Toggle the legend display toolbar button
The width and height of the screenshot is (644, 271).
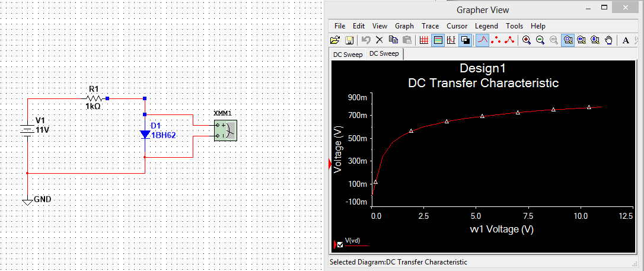pyautogui.click(x=438, y=40)
